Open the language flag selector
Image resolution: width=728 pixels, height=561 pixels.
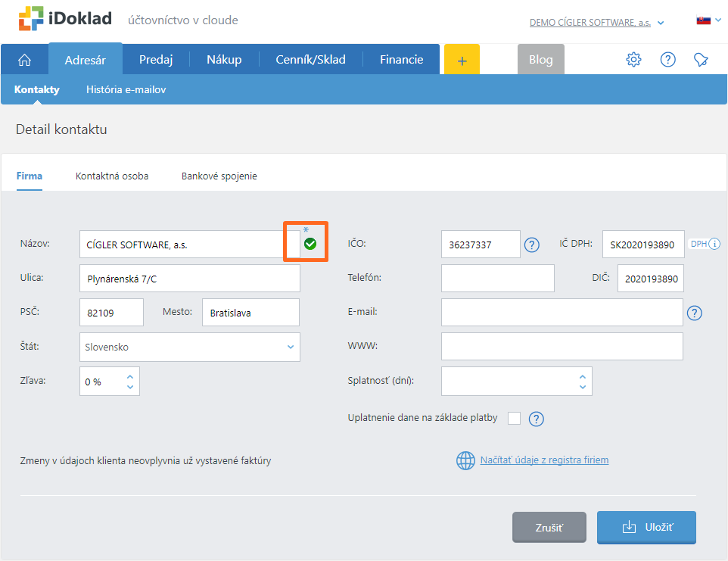(x=704, y=20)
